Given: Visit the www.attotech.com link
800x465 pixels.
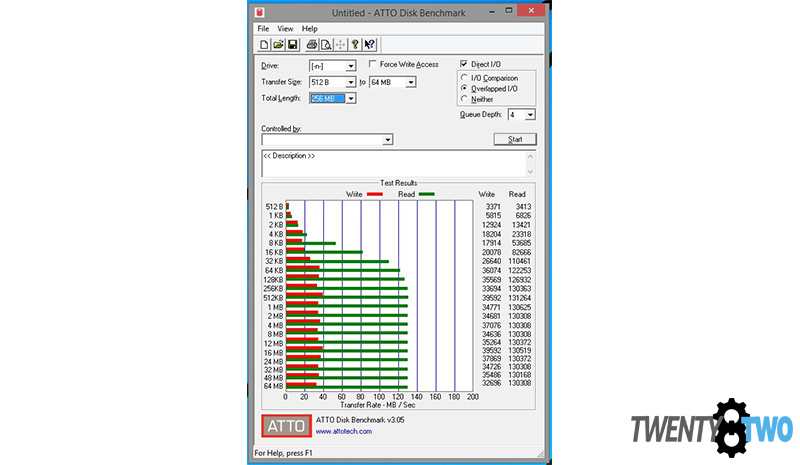Looking at the screenshot, I should (x=343, y=431).
